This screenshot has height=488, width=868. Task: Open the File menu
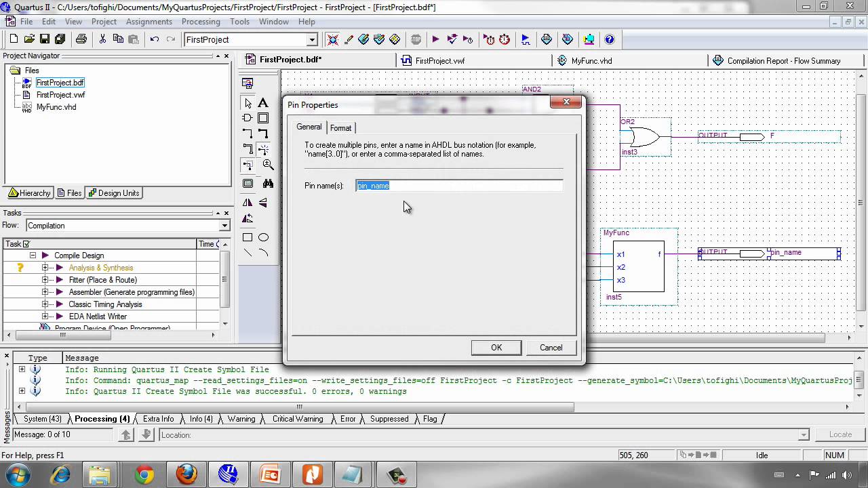click(x=26, y=22)
